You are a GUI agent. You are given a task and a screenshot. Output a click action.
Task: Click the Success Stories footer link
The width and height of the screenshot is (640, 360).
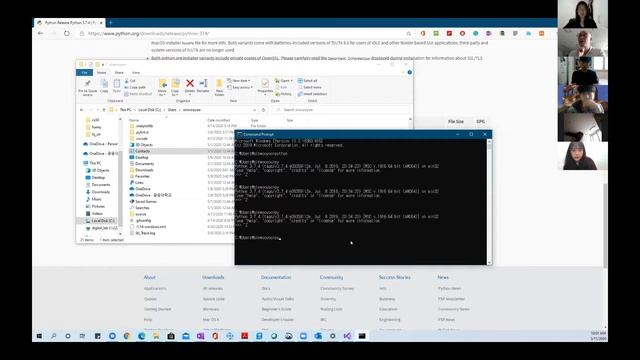pos(394,277)
